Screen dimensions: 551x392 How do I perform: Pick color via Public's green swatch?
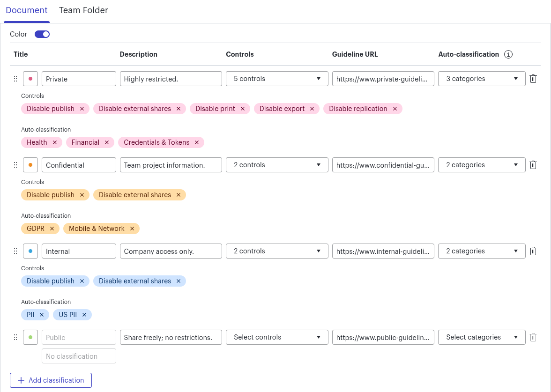coord(30,337)
